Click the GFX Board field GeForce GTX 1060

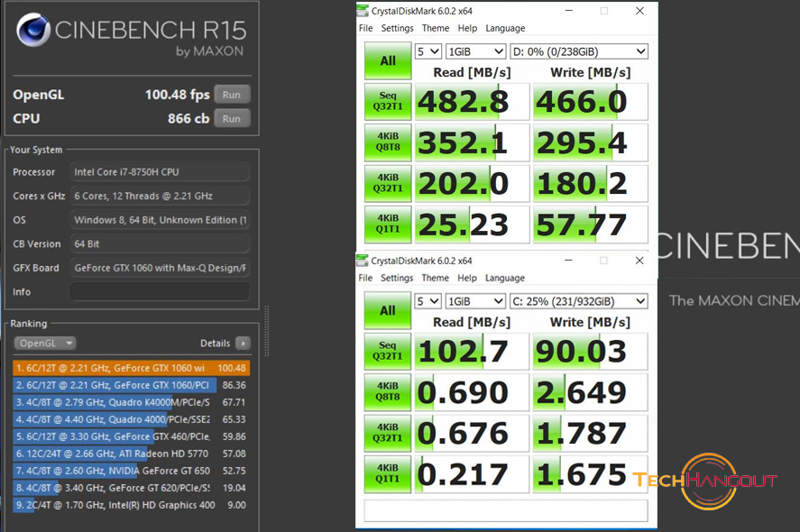point(161,268)
